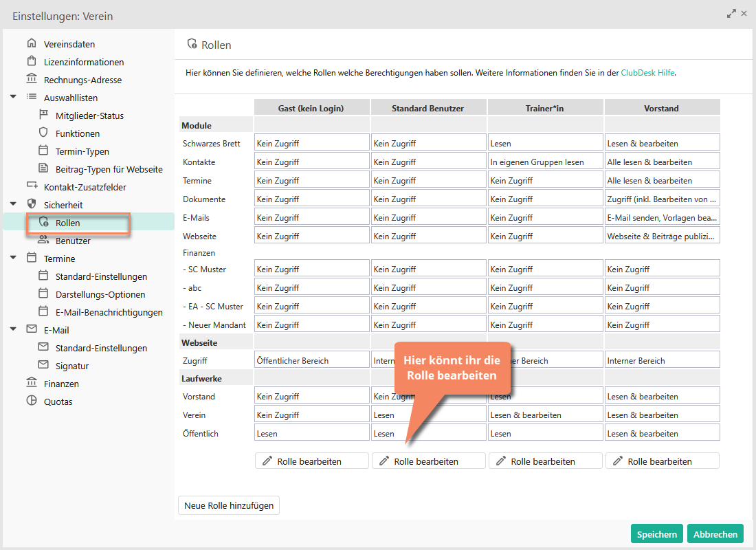756x550 pixels.
Task: Open Termine permission for Gast
Action: click(311, 180)
